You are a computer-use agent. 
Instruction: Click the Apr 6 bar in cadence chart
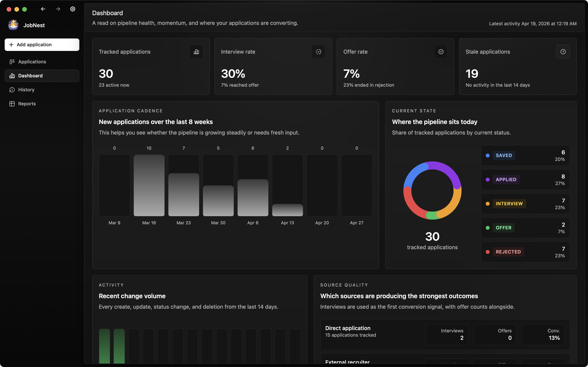(x=253, y=197)
